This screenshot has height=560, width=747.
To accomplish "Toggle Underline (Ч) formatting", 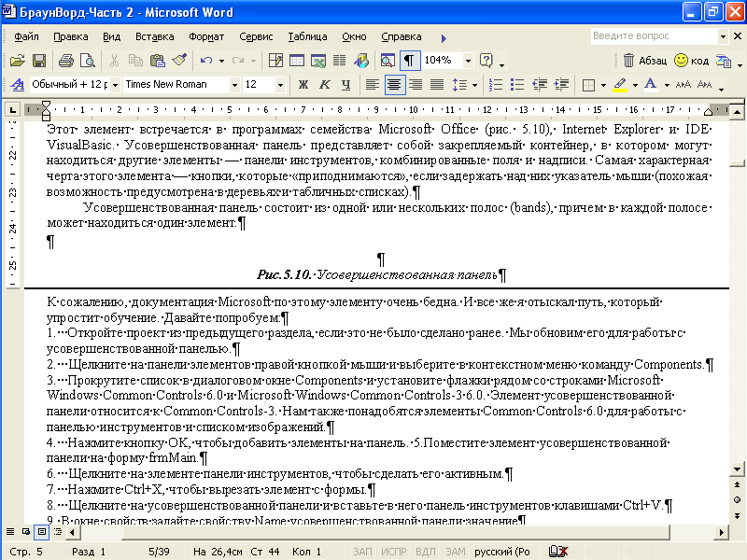I will pyautogui.click(x=345, y=85).
